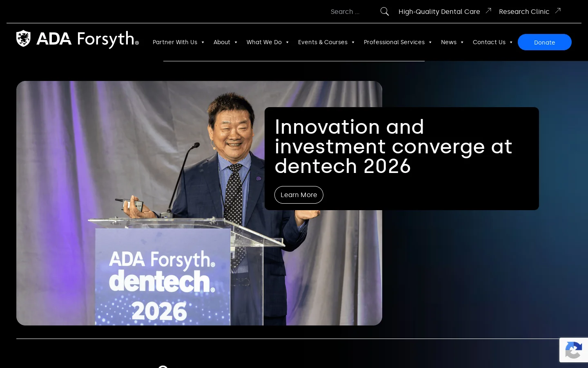
Task: Click the arrow icon beside High-Quality Dental Care
Action: 488,11
